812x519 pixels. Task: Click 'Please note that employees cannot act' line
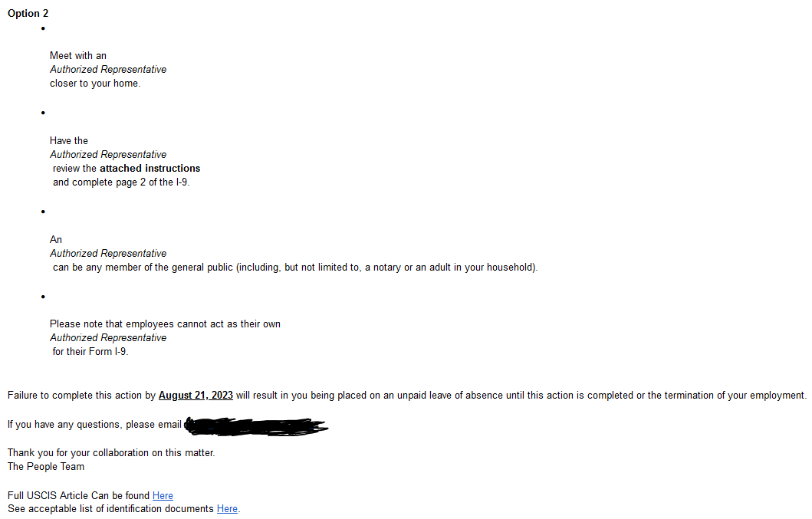[x=165, y=324]
